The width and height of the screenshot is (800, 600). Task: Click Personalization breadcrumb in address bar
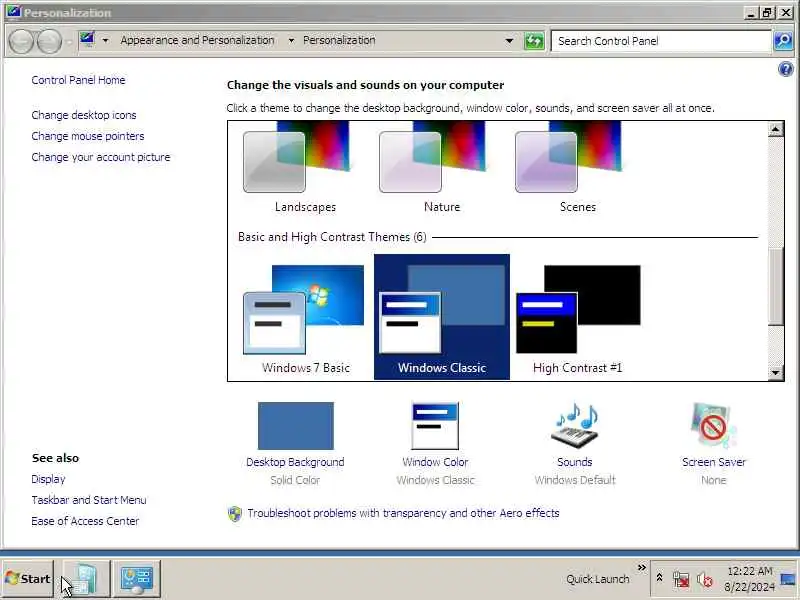pos(339,40)
